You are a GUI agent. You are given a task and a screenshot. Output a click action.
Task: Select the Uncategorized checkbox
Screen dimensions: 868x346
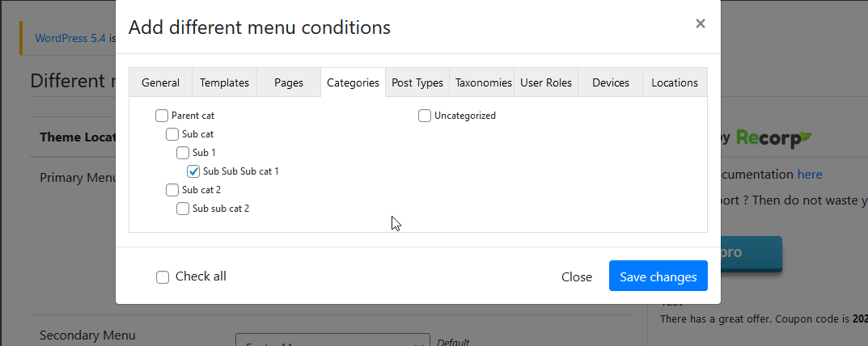[x=425, y=116]
